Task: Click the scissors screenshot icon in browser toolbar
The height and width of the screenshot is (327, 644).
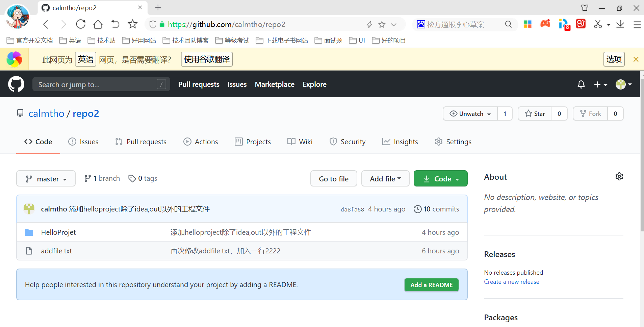Action: (x=598, y=24)
